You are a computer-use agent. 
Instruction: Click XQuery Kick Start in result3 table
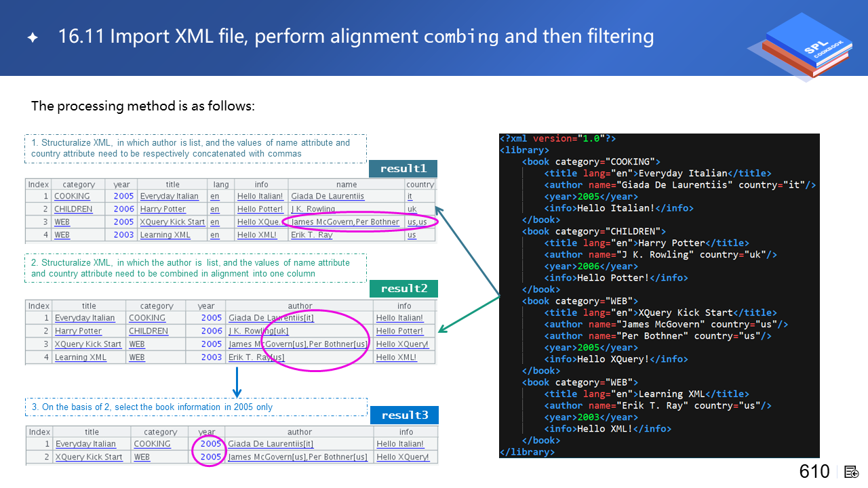tap(89, 457)
